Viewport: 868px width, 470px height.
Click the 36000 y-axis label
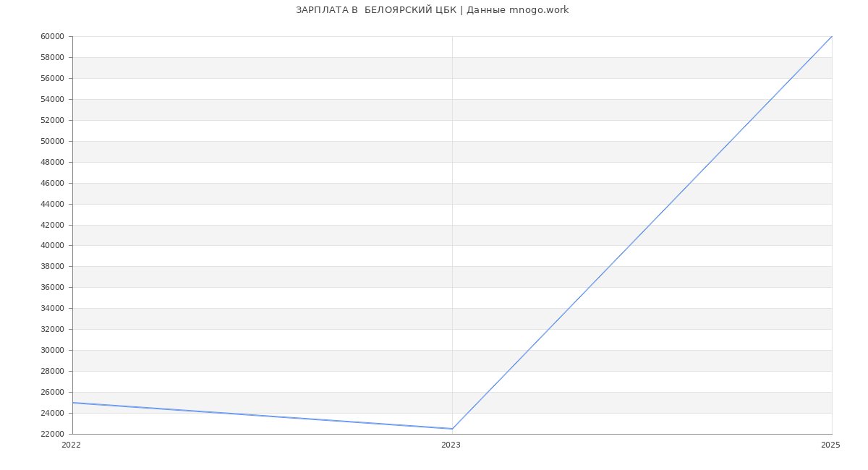pyautogui.click(x=53, y=287)
